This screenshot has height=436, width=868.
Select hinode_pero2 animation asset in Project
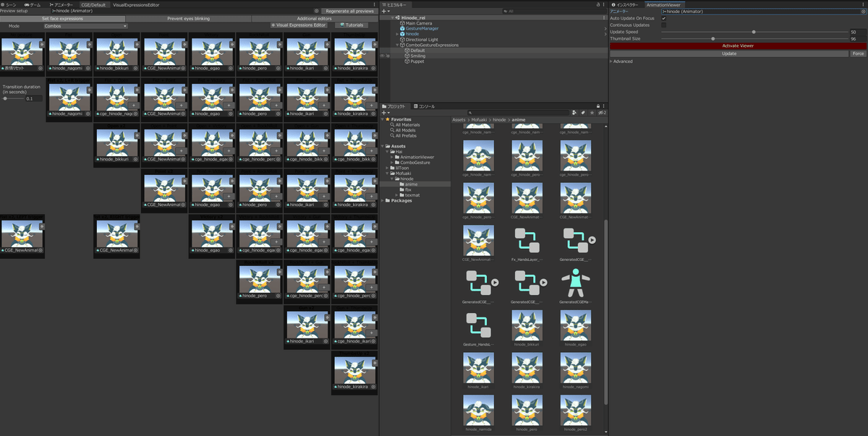575,414
